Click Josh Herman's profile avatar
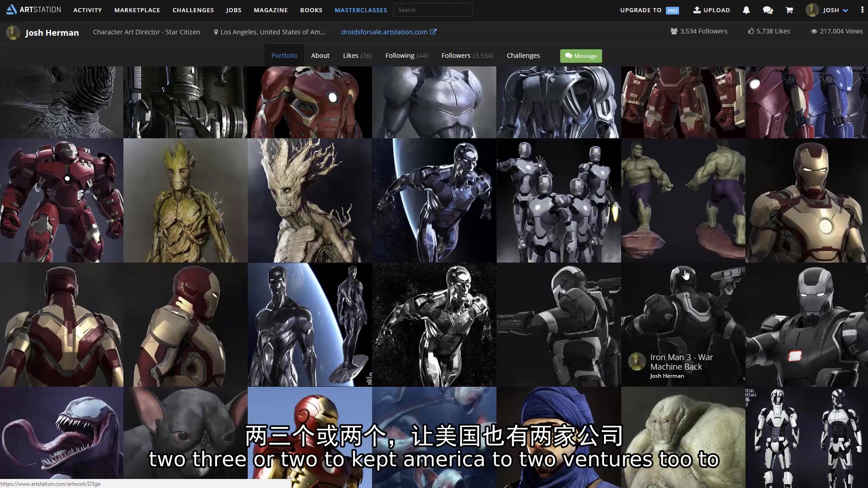This screenshot has height=488, width=868. tap(13, 33)
